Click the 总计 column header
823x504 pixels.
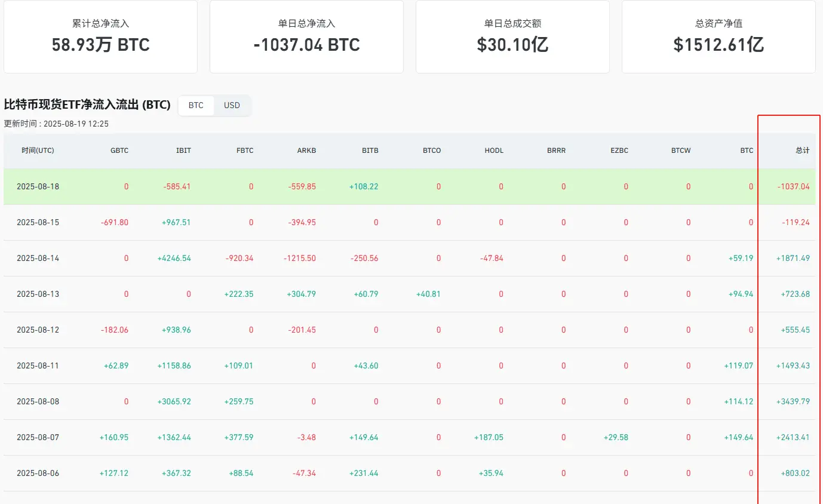point(803,150)
